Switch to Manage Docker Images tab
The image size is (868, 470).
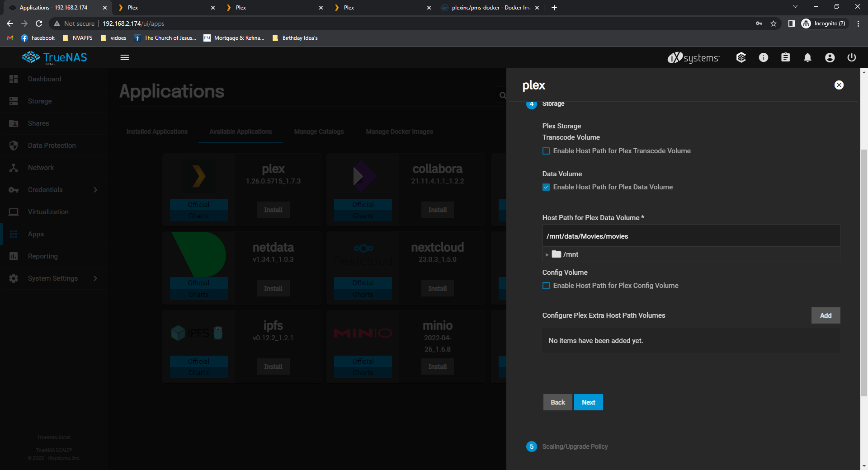399,132
